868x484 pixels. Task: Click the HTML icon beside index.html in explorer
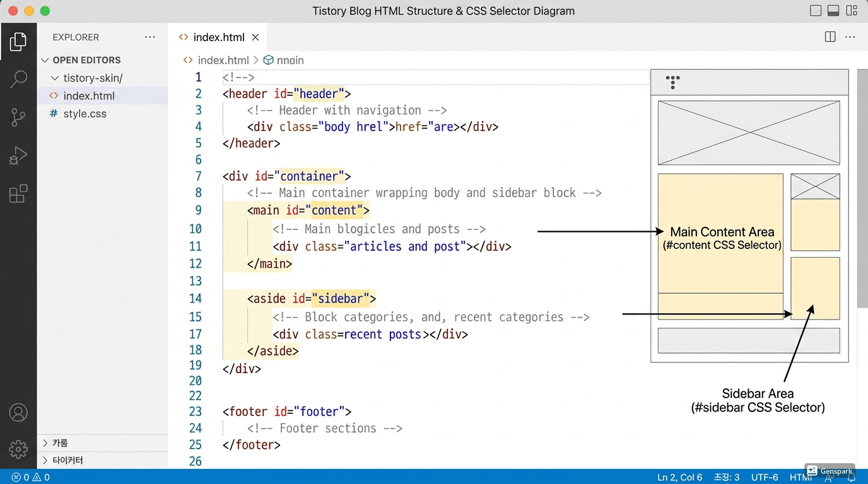click(54, 96)
